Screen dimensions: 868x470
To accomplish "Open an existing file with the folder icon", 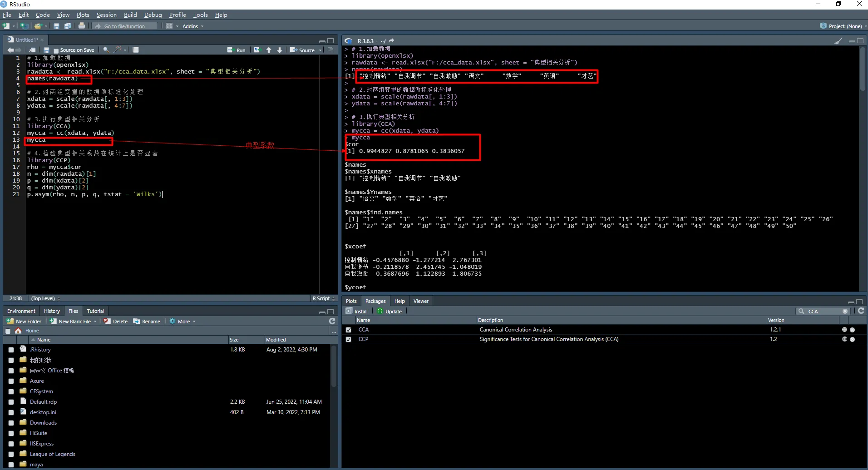I will tap(38, 26).
